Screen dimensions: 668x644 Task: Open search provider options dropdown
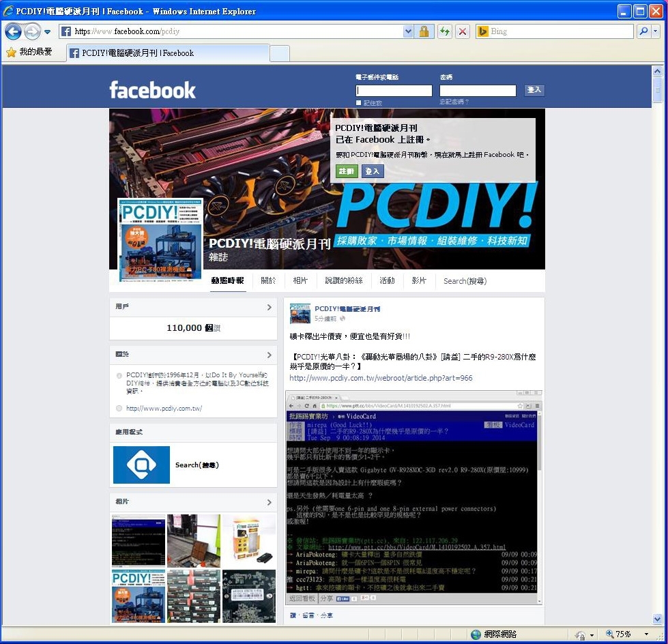click(x=656, y=31)
